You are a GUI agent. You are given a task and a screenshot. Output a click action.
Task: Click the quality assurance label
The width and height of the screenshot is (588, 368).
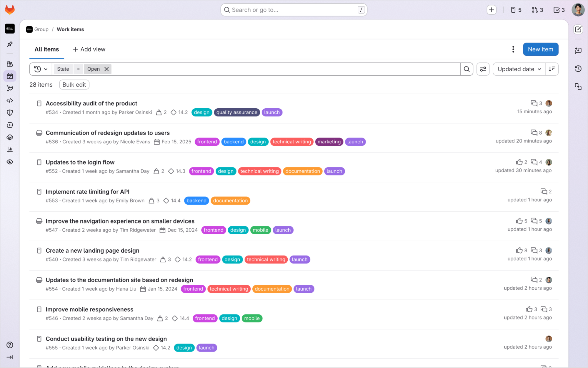point(236,112)
